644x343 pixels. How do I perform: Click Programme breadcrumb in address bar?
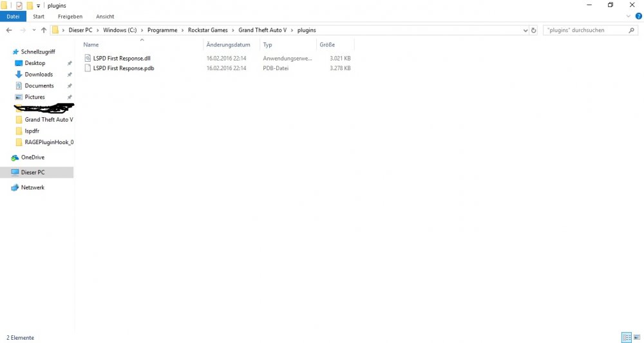coord(162,30)
